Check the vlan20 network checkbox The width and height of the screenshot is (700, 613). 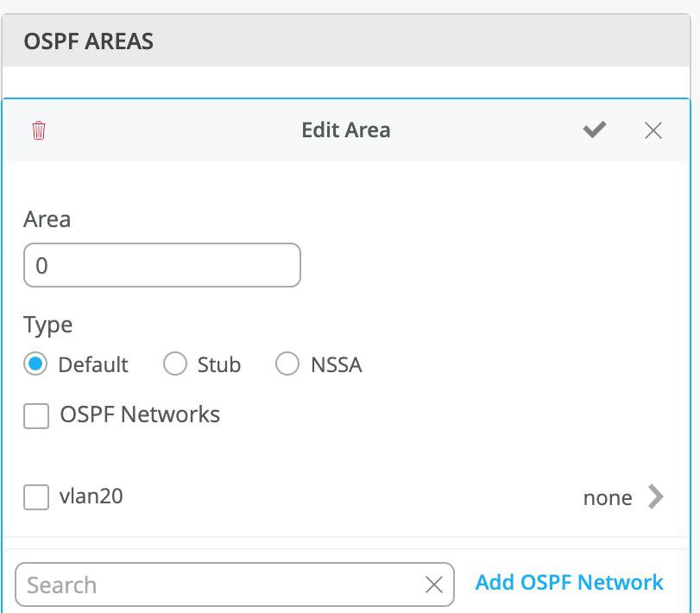point(36,497)
